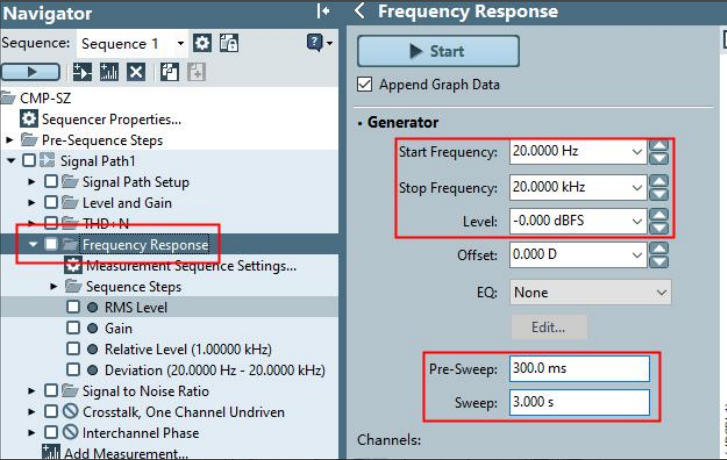Expand the Interchannel Phase node

pyautogui.click(x=32, y=432)
